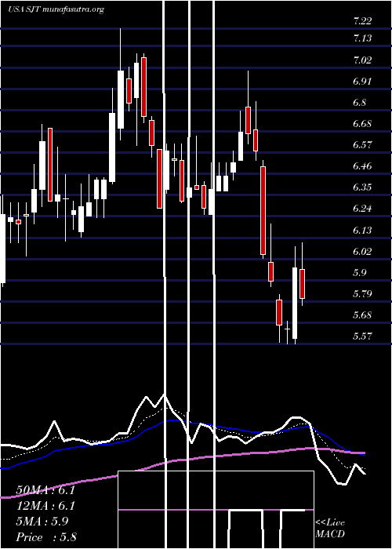Click the 7.02 price axis label
Screen dimensions: 392x549
[x=362, y=60]
